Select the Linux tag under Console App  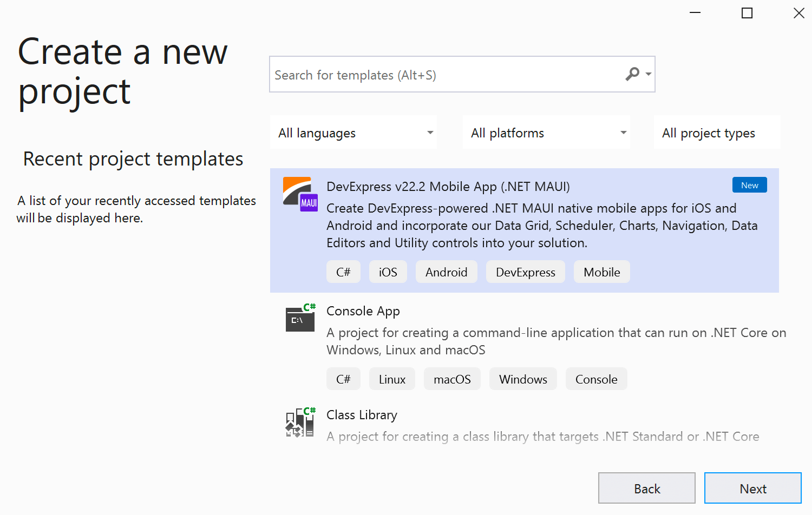tap(392, 379)
